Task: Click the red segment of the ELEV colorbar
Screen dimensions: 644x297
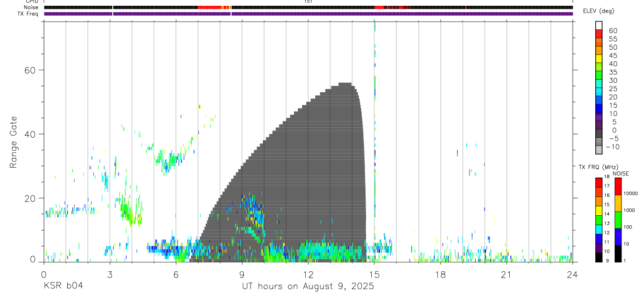Action: point(598,34)
